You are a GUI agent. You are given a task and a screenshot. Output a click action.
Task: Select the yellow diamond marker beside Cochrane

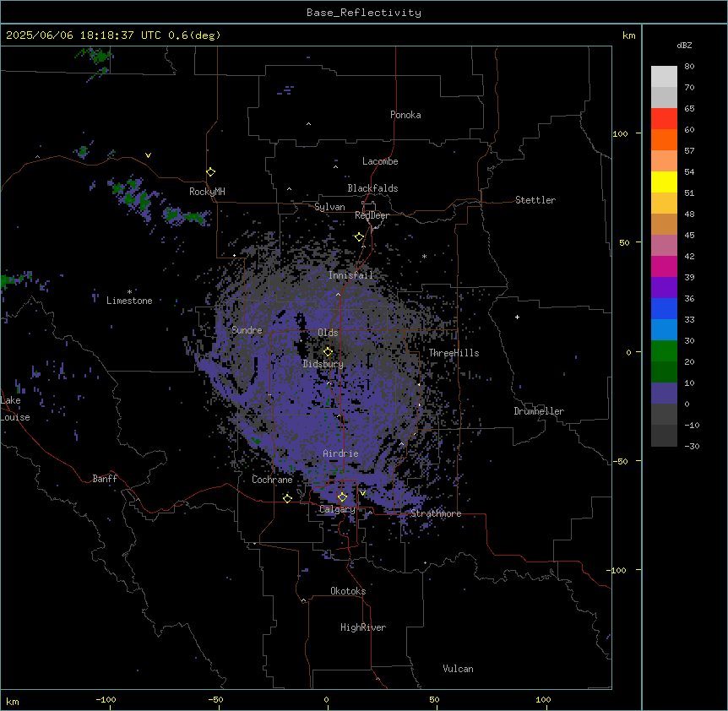287,498
